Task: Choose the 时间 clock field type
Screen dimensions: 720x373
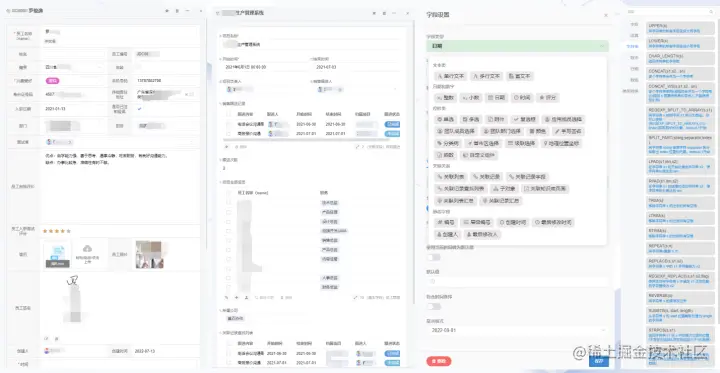Action: pyautogui.click(x=522, y=97)
